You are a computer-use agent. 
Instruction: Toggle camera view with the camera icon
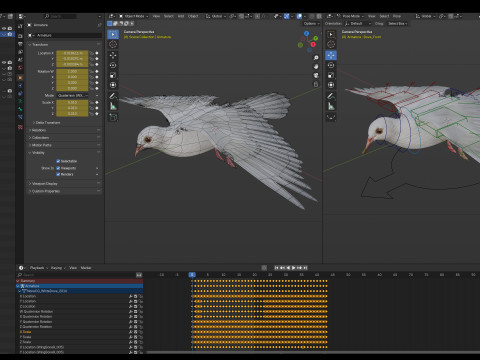(316, 75)
